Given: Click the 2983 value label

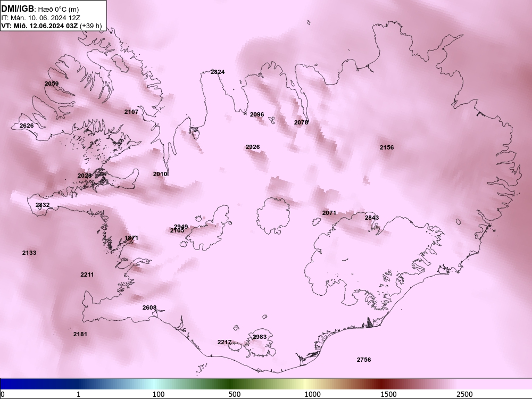Looking at the screenshot, I should (260, 337).
